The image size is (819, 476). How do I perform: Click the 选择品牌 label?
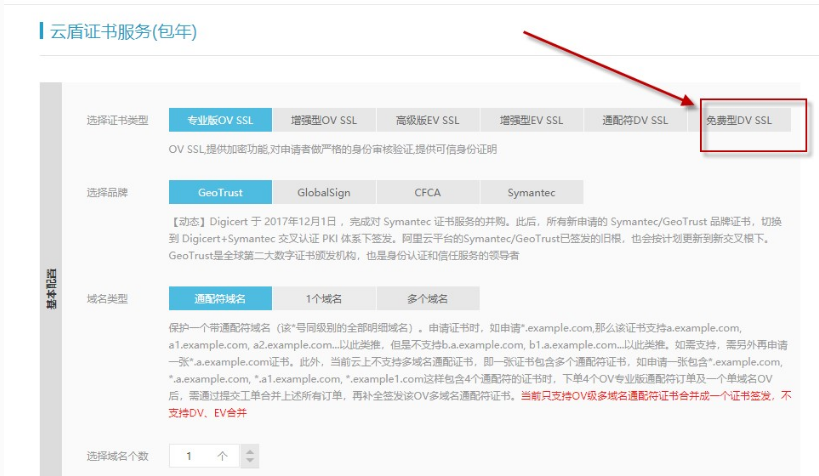[x=107, y=192]
